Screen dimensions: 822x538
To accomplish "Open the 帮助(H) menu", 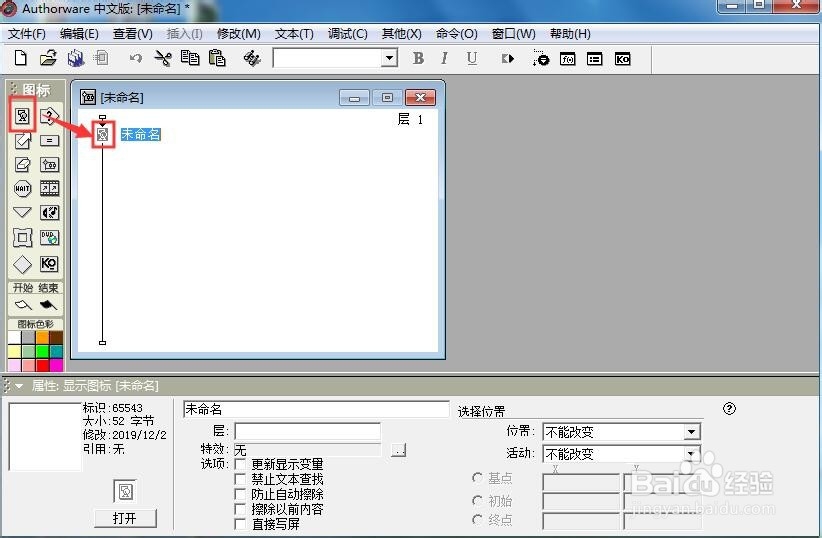I will click(570, 34).
